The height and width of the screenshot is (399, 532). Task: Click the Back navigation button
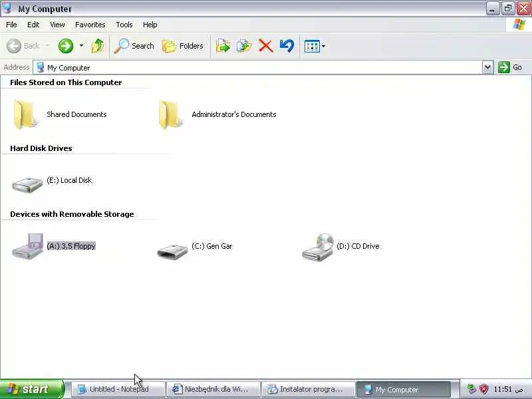click(x=23, y=46)
